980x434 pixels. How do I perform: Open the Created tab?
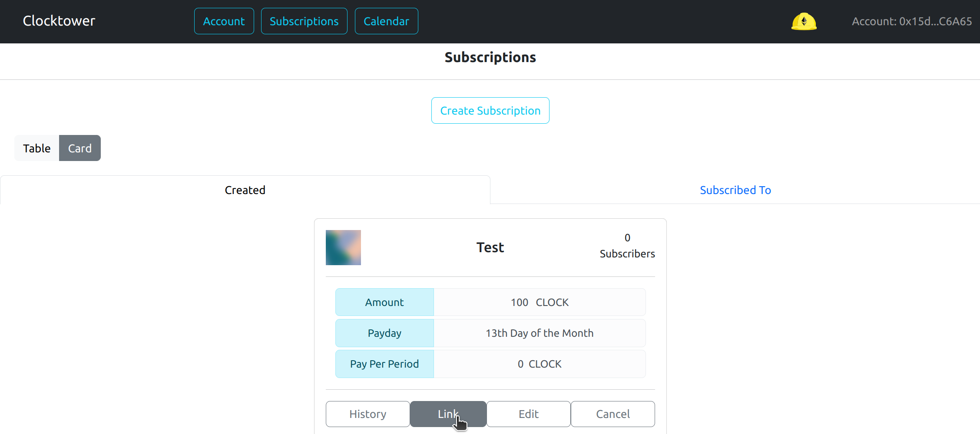pyautogui.click(x=245, y=190)
